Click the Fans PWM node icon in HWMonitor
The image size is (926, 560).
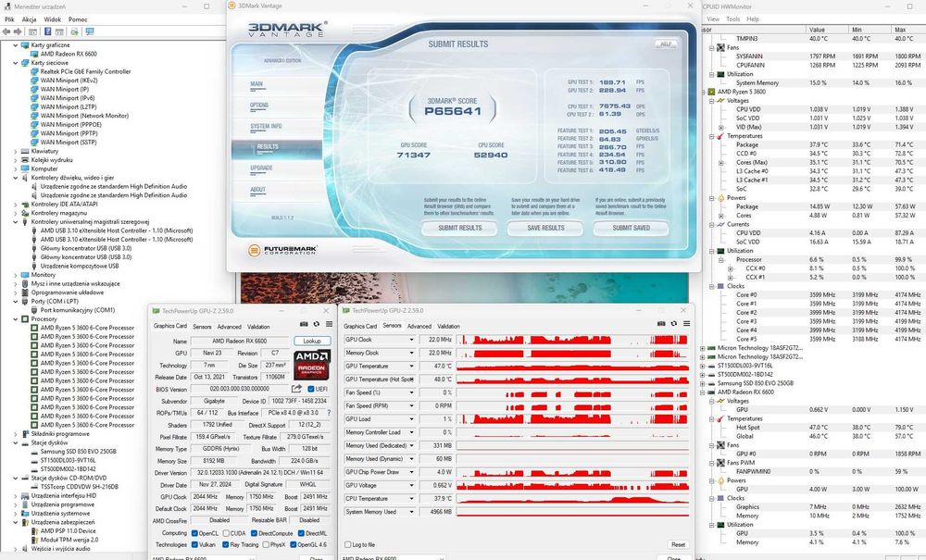coord(720,463)
